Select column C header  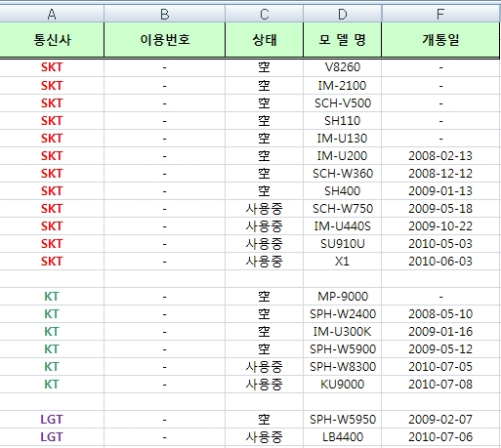click(x=264, y=14)
